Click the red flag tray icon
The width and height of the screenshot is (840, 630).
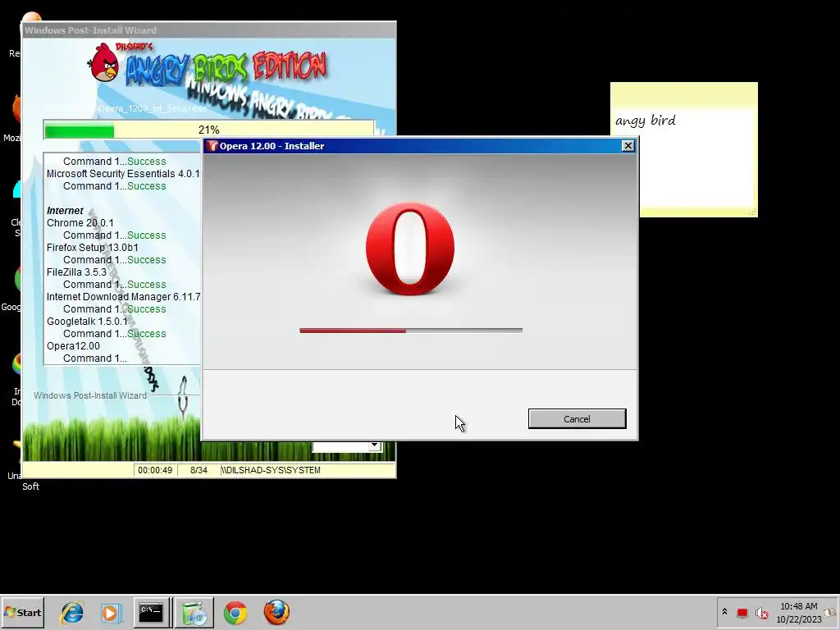742,612
